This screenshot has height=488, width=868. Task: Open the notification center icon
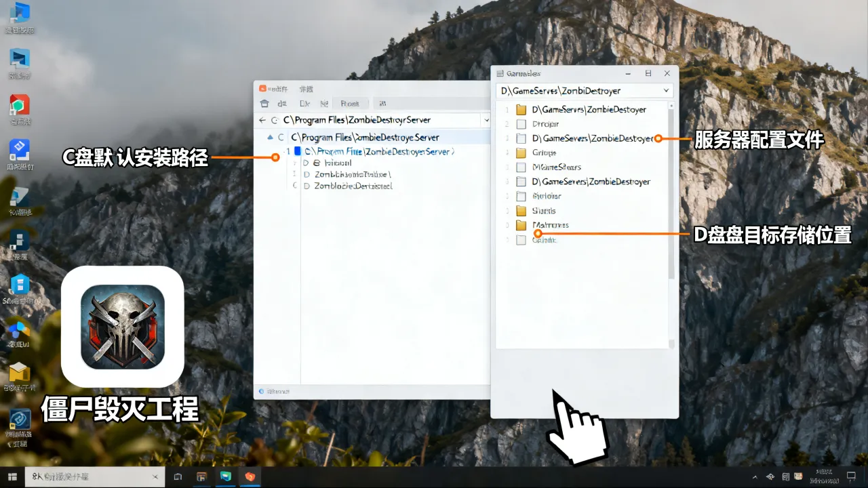[x=852, y=477]
